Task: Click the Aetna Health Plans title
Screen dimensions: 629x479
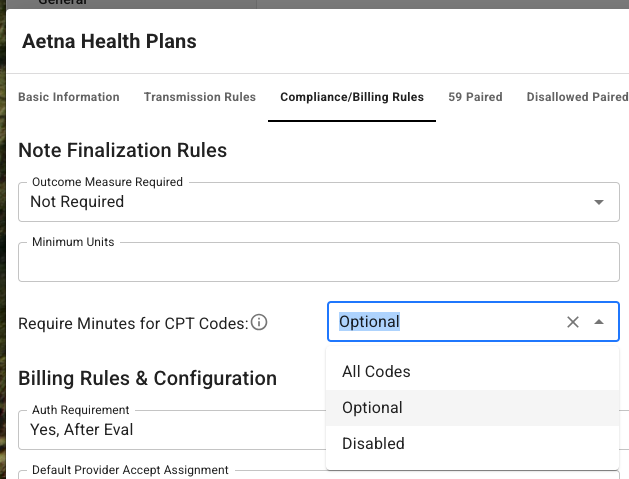Action: click(x=110, y=41)
